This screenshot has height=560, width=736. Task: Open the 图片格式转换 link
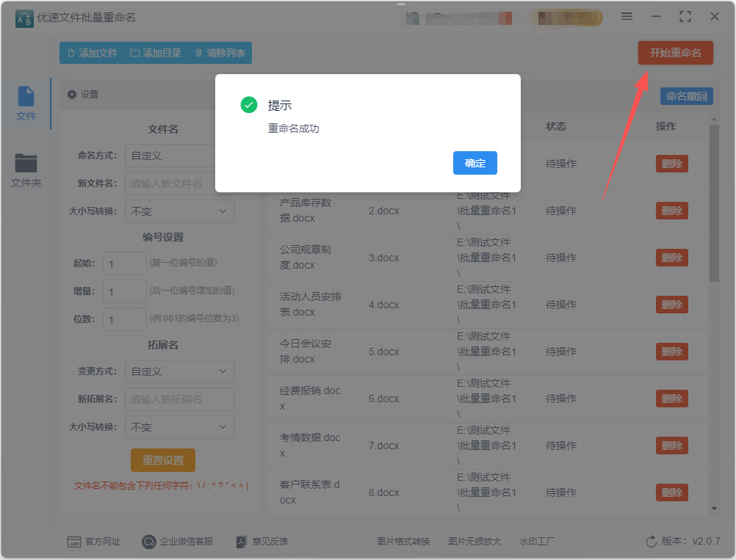coord(403,541)
